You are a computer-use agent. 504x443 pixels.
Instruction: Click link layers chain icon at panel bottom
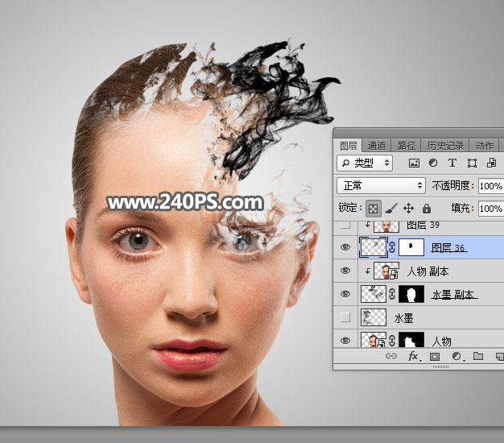390,356
